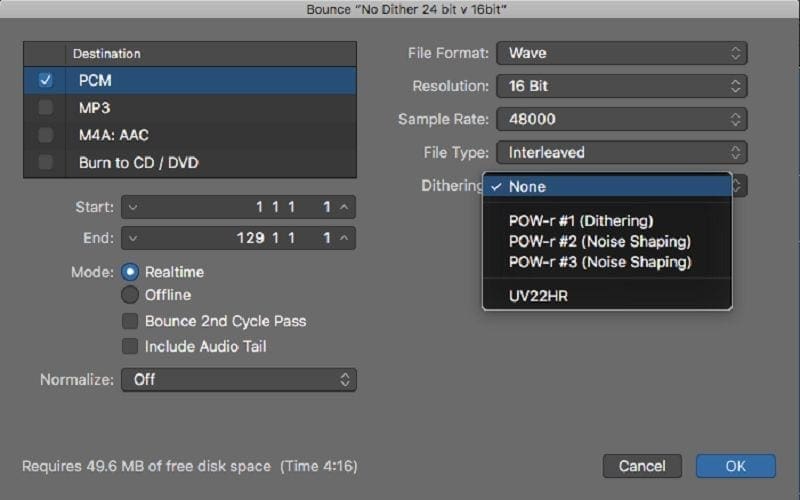
Task: Expand the Sample Rate 48000 dropdown
Action: (621, 119)
